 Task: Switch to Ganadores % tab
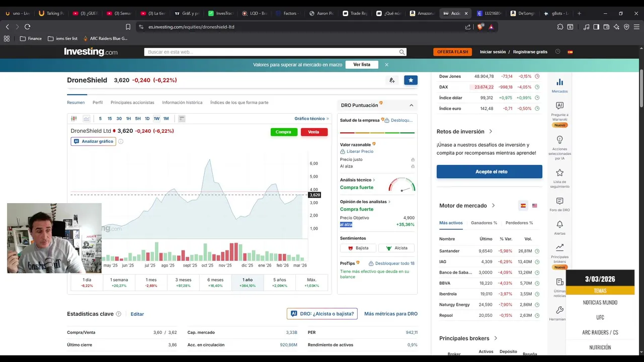coord(484,223)
